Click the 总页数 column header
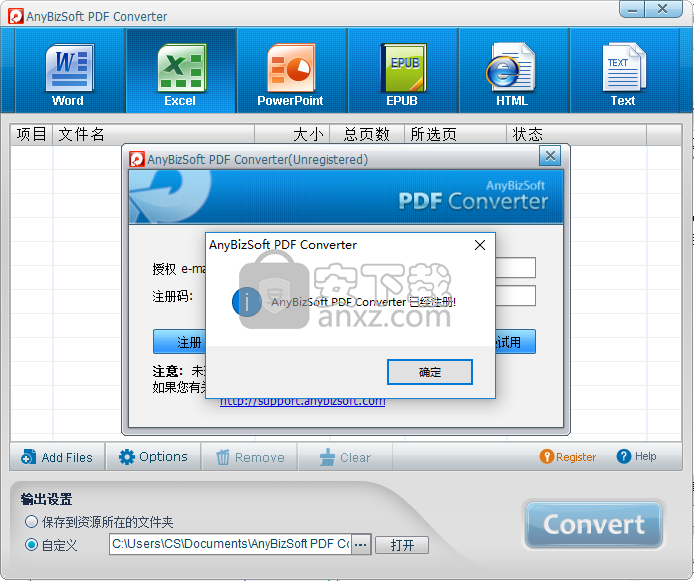The height and width of the screenshot is (581, 694). point(367,134)
